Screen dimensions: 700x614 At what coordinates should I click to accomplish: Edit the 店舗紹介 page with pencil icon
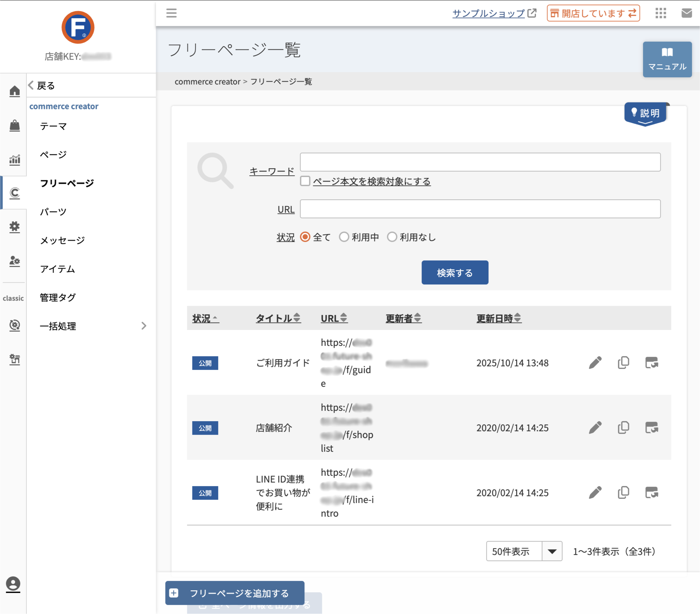click(x=595, y=428)
